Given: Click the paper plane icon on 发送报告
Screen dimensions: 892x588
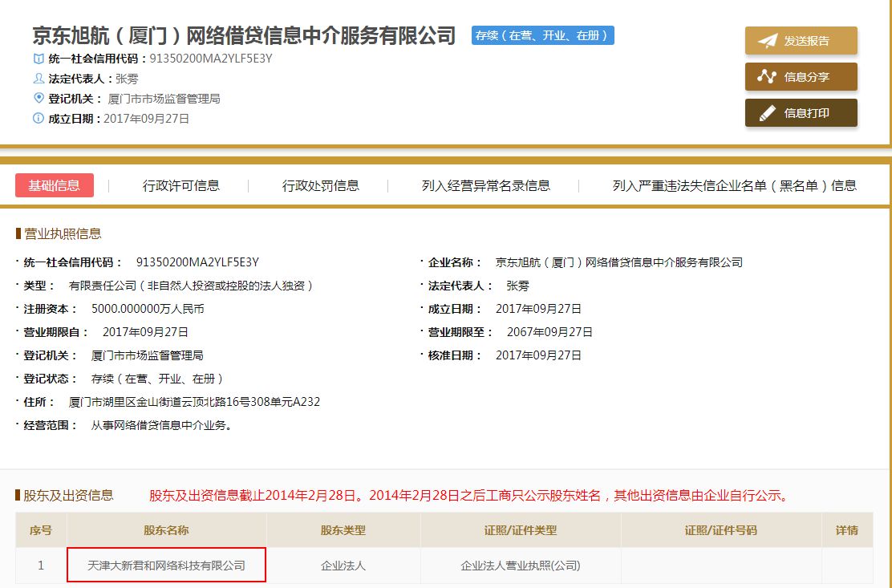Looking at the screenshot, I should (768, 40).
